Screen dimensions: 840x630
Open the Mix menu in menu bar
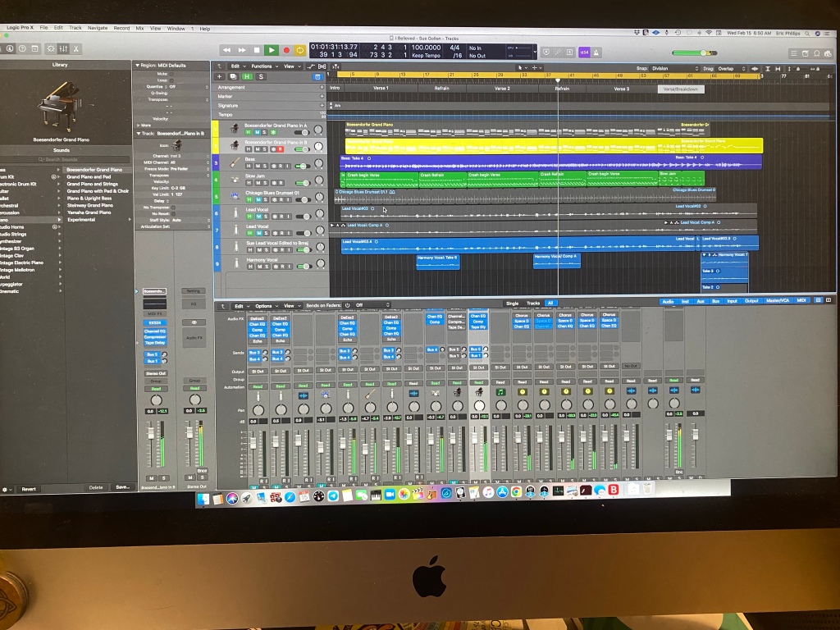139,28
